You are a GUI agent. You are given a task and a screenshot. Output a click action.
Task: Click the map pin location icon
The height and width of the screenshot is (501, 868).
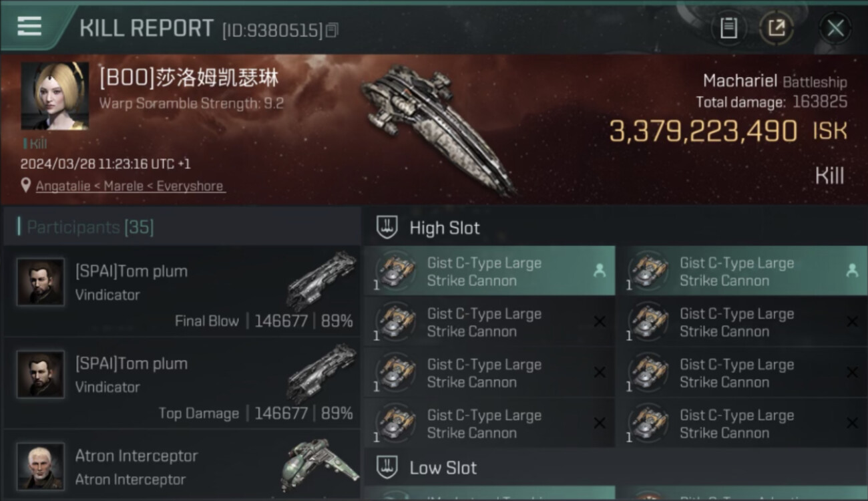point(26,186)
